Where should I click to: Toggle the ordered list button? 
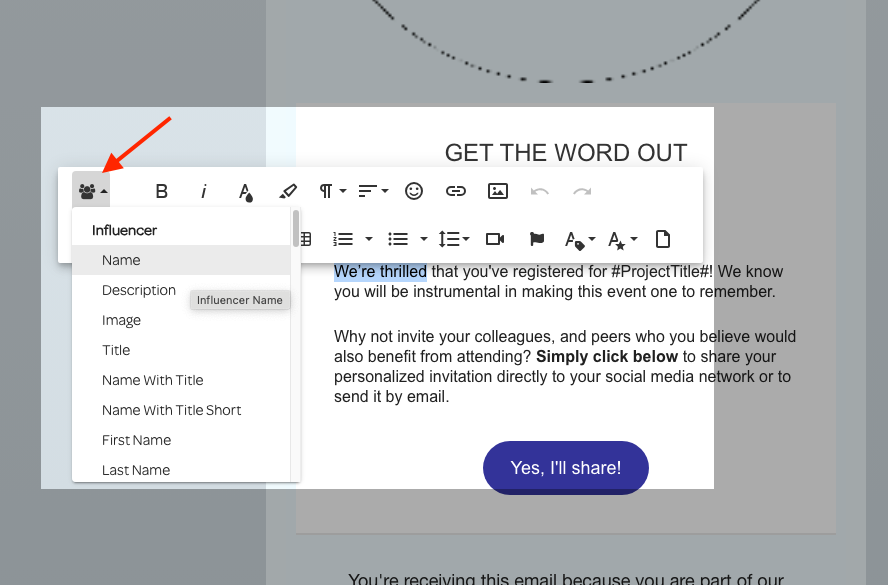click(x=344, y=239)
